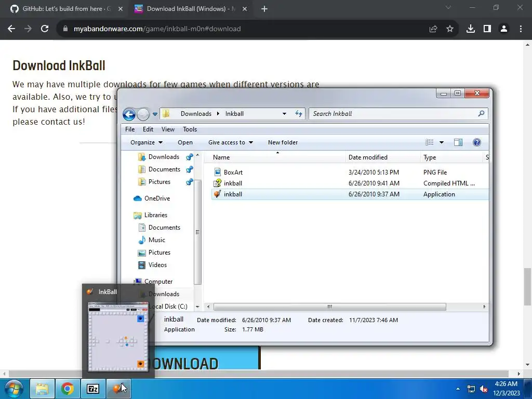Click the blue Help question mark icon
532x399 pixels.
(477, 142)
